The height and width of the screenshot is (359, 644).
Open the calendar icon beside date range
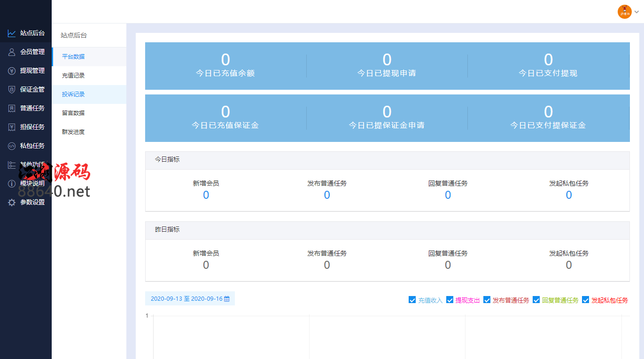point(227,298)
